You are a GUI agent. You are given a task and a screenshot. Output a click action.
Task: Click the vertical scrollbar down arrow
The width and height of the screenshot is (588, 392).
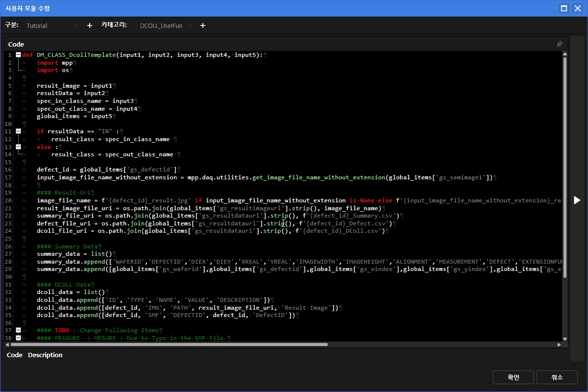564,339
